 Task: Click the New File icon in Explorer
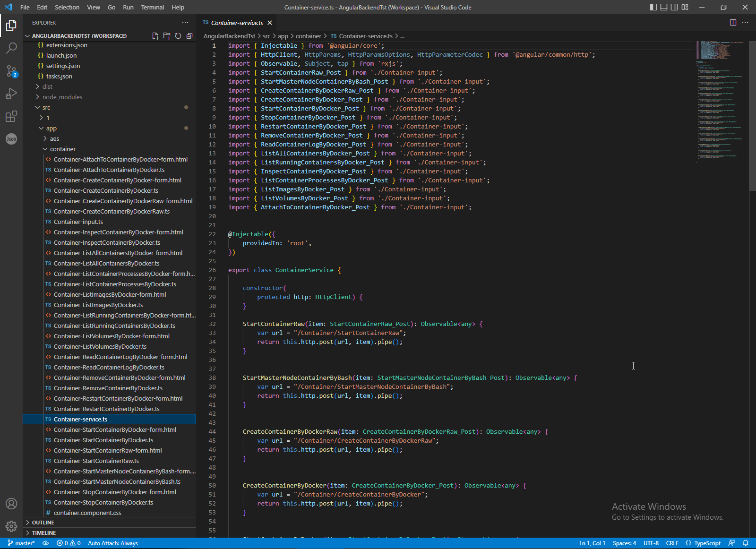pyautogui.click(x=155, y=35)
